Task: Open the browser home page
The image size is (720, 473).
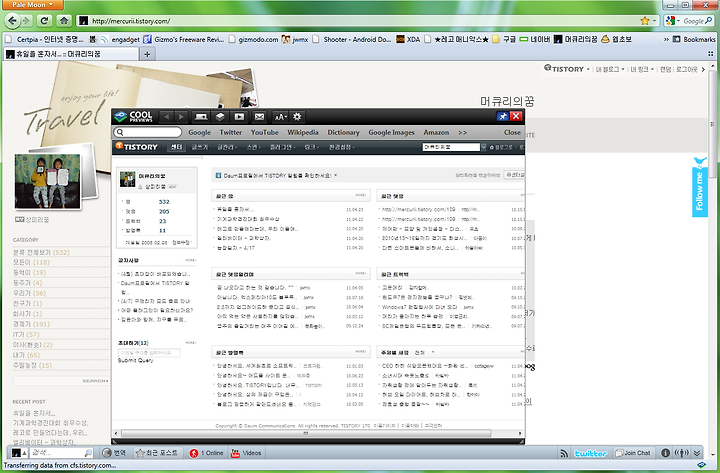Action: (64, 20)
